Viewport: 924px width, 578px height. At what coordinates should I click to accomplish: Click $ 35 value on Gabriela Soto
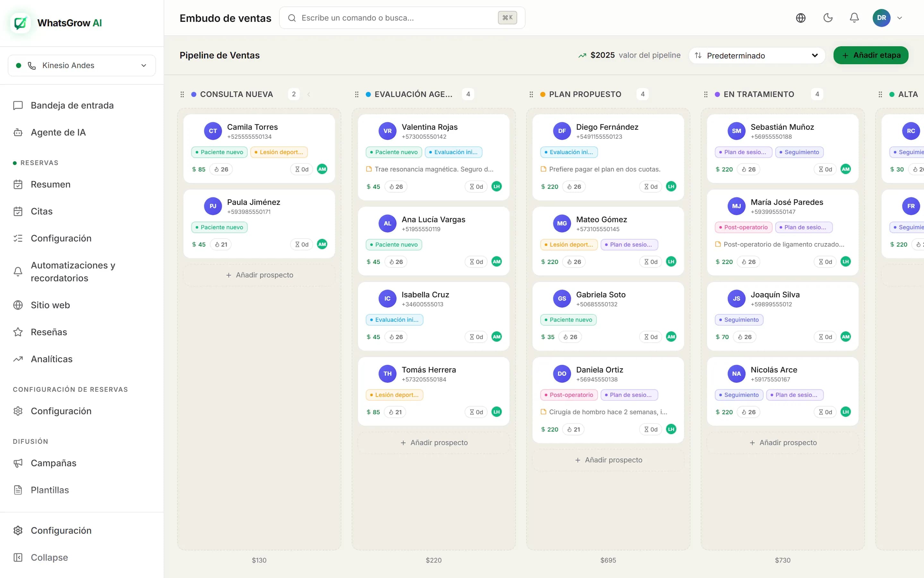coord(548,337)
